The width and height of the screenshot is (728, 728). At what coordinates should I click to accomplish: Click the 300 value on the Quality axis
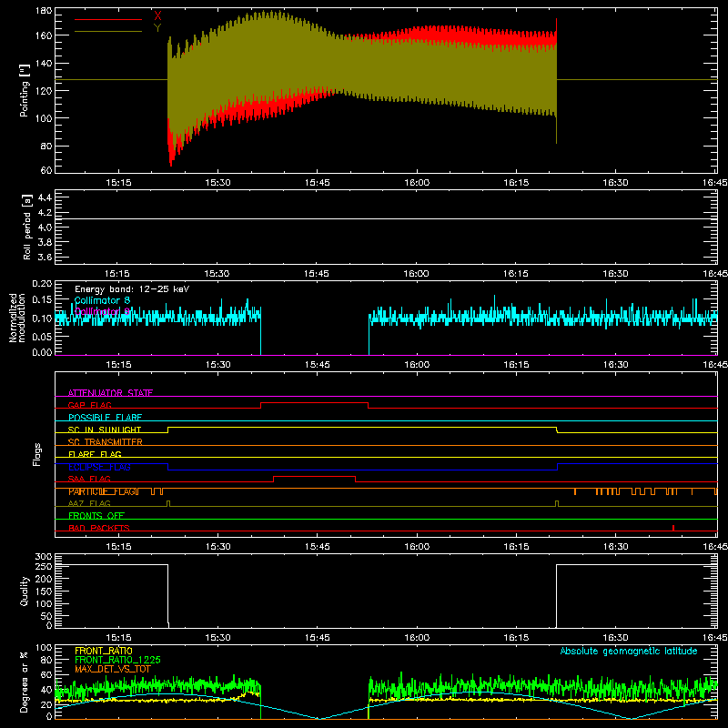[43, 557]
